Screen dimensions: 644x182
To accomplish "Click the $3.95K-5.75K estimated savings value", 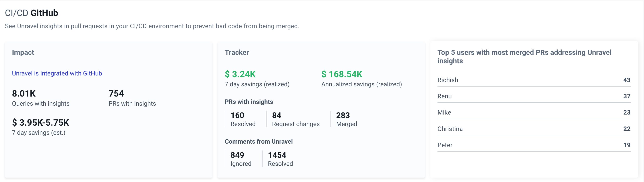I will click(x=40, y=123).
